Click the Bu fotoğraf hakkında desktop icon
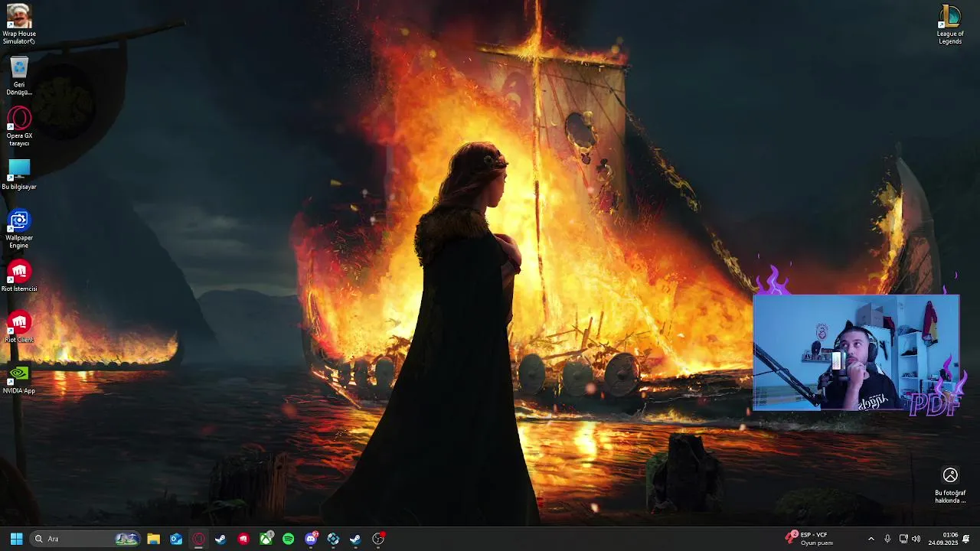The height and width of the screenshot is (551, 980). coord(950,485)
